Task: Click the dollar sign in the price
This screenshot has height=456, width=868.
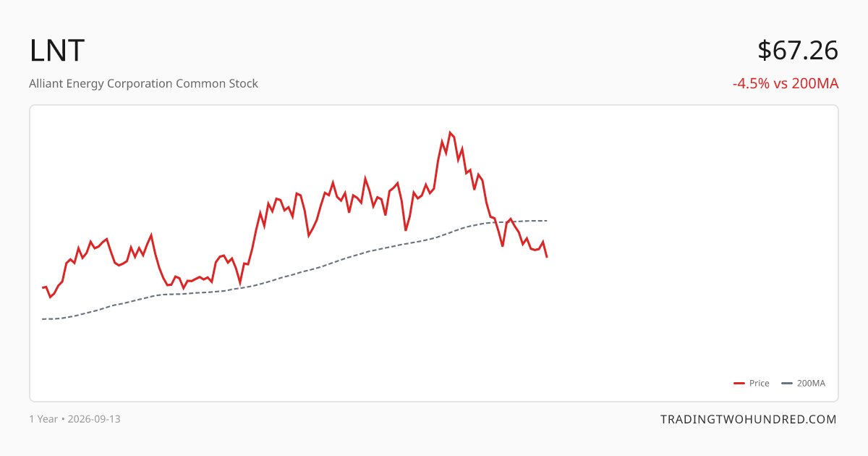Action: click(765, 50)
